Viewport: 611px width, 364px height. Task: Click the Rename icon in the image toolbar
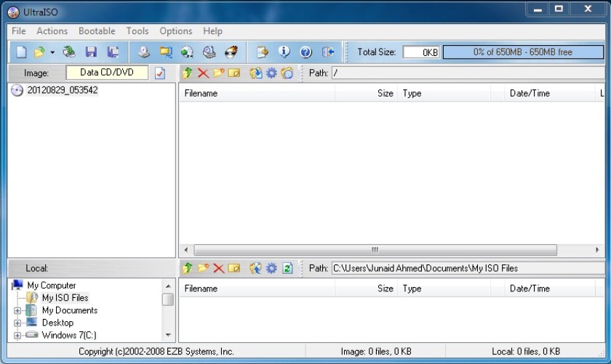[233, 73]
